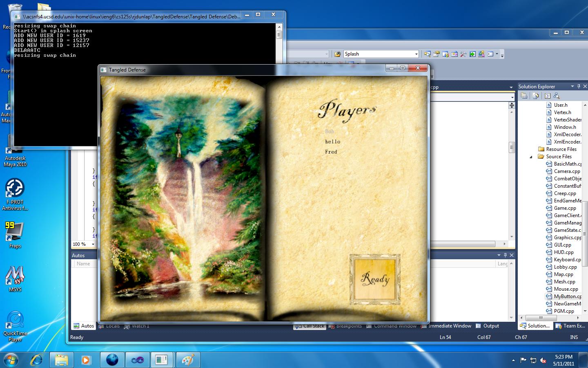This screenshot has width=588, height=368.
Task: Click Properties icon in Solution Explorer toolbar
Action: [x=524, y=96]
